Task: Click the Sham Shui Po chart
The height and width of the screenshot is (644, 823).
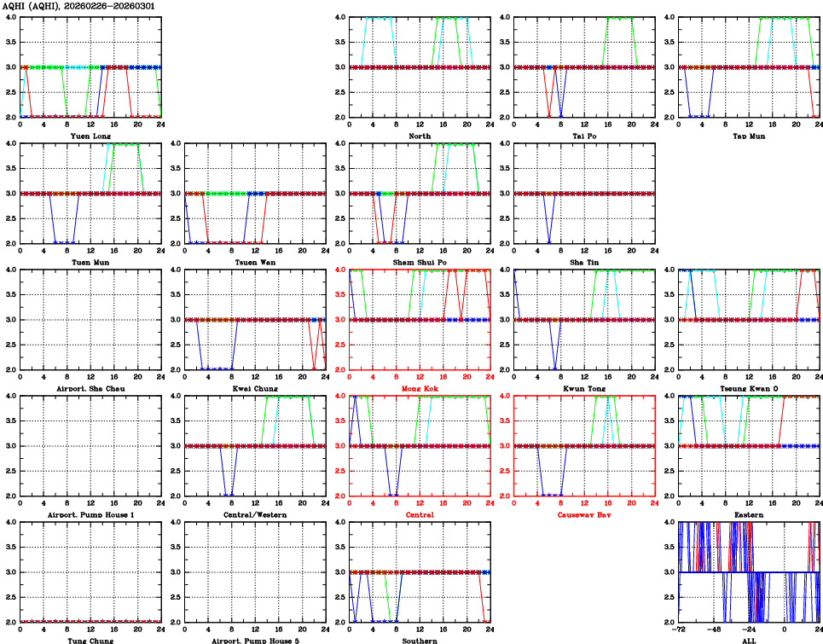Action: click(420, 194)
